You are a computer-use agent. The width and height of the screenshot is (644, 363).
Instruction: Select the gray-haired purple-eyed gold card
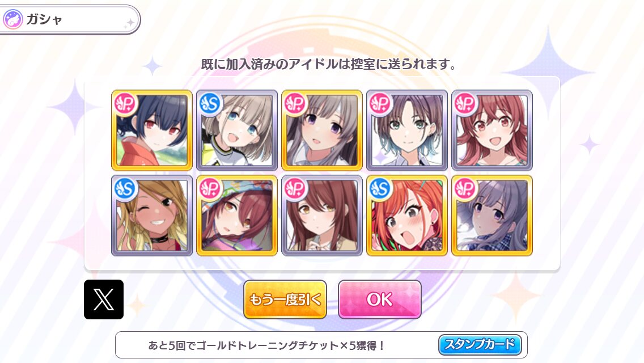[322, 130]
